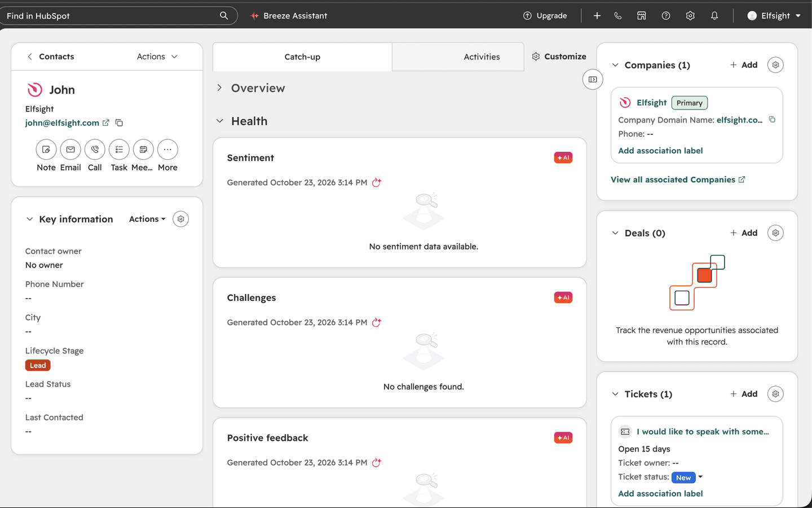Click the Meeting action icon
Image resolution: width=812 pixels, height=508 pixels.
point(143,150)
